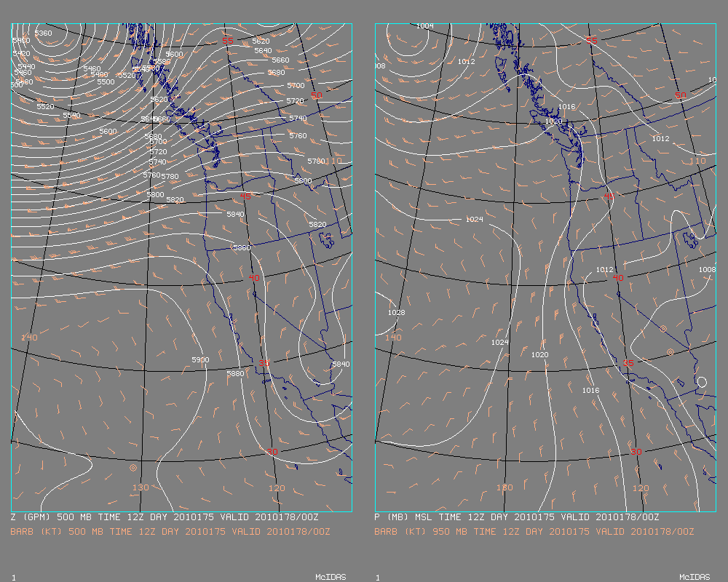Image resolution: width=728 pixels, height=582 pixels.
Task: Click the red 30 latitude label in the MSL panel
Action: [x=636, y=452]
